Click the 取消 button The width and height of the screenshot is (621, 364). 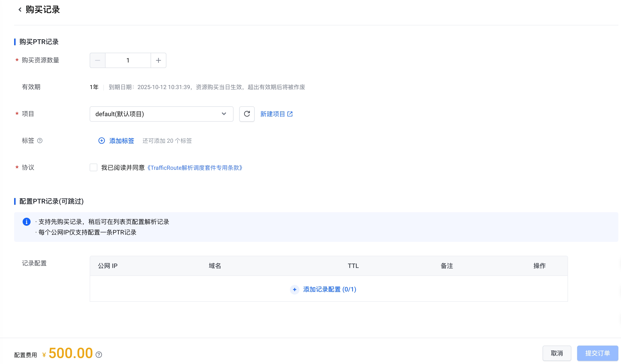(557, 353)
